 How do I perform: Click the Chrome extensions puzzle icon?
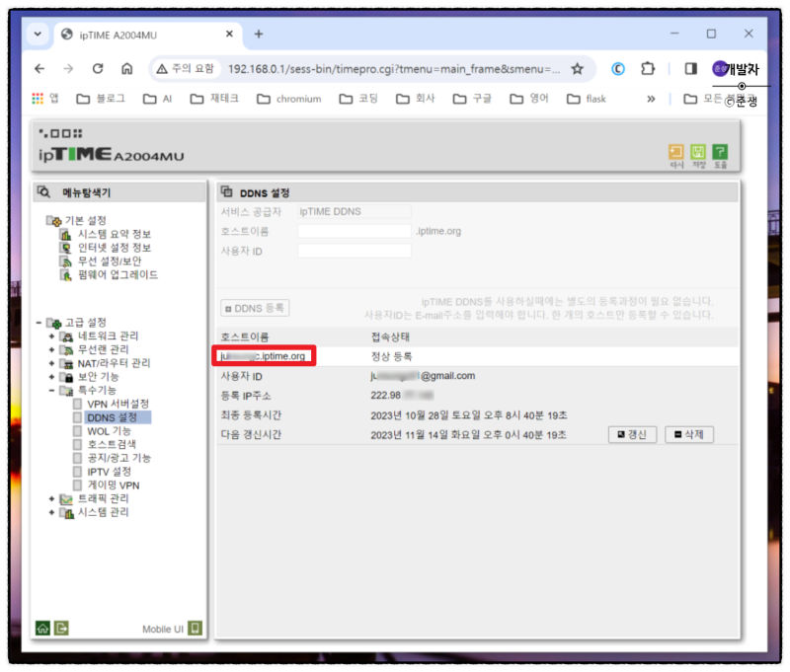647,70
